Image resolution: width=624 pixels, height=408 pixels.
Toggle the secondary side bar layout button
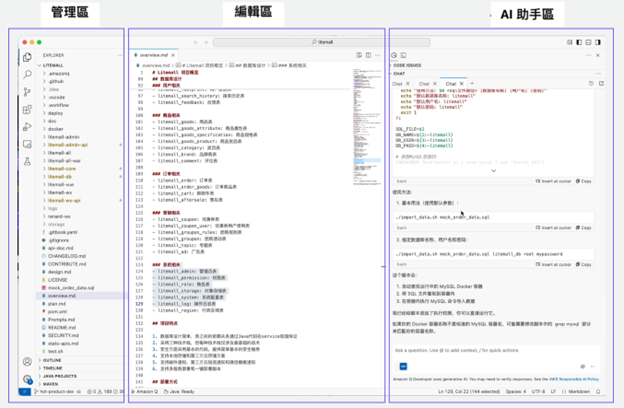click(598, 42)
